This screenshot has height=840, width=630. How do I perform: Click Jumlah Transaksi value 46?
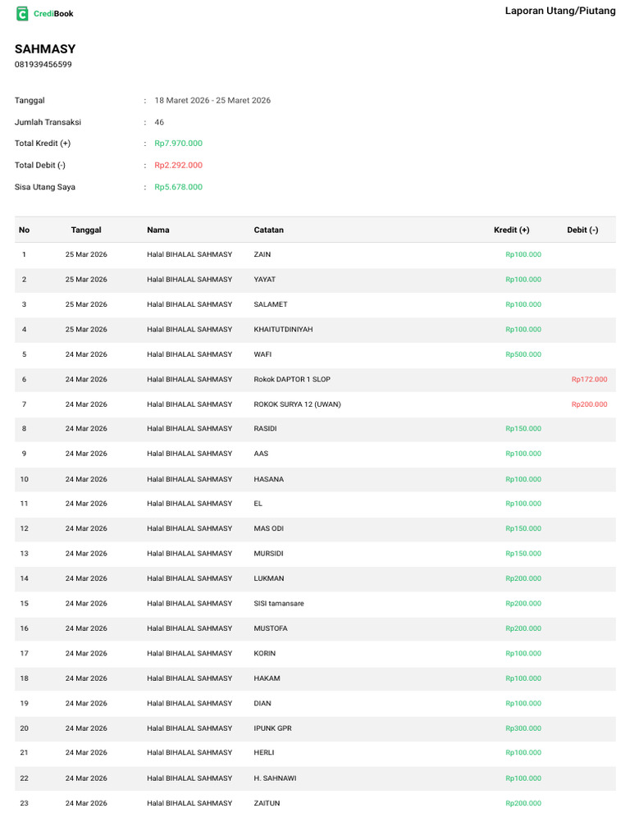(x=159, y=122)
